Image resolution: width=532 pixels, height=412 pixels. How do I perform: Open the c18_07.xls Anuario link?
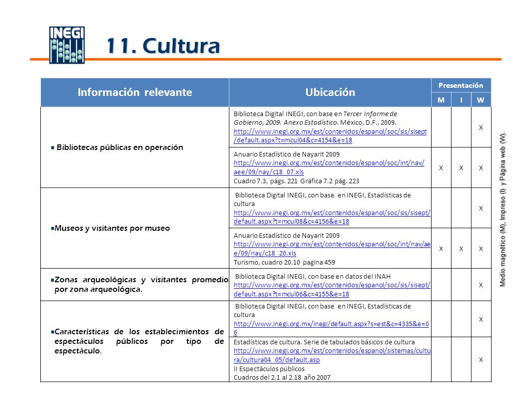coord(329,167)
